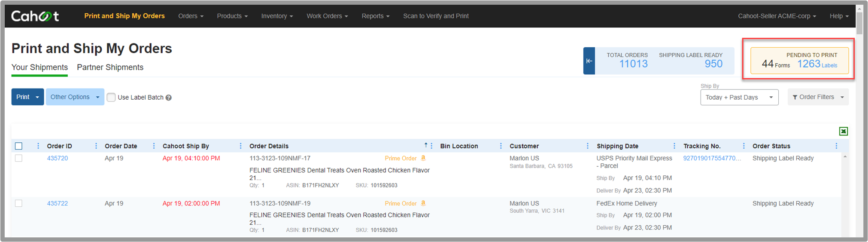
Task: Select the checkbox for order 435720
Action: (x=18, y=158)
